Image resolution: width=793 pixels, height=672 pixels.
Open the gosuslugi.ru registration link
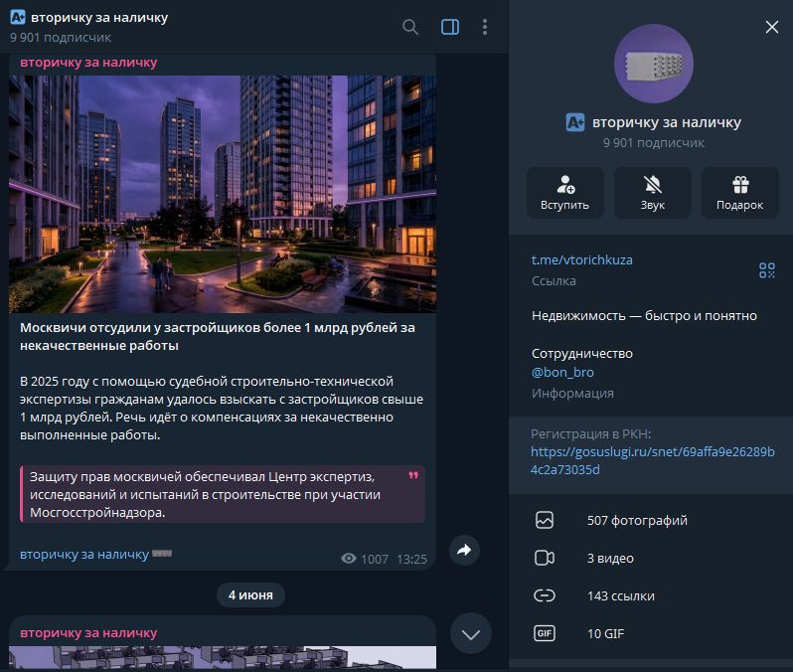(653, 460)
